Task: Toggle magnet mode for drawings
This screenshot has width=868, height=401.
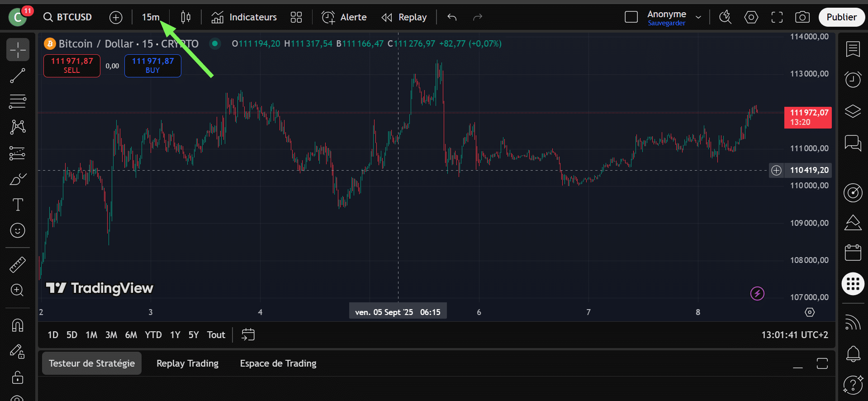Action: click(18, 325)
